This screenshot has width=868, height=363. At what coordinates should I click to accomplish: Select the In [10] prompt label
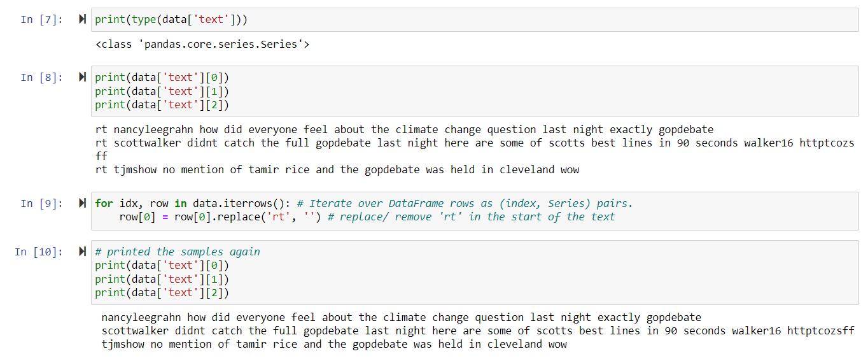(x=39, y=252)
